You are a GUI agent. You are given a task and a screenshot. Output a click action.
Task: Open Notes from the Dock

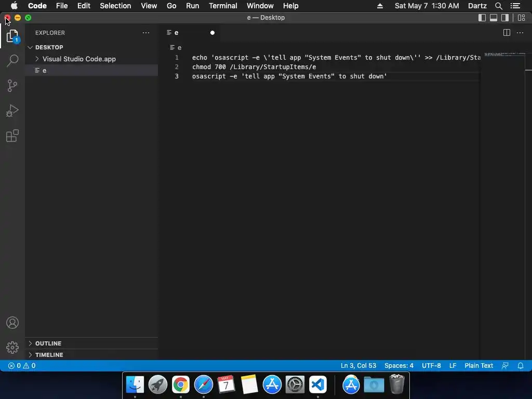(x=249, y=385)
